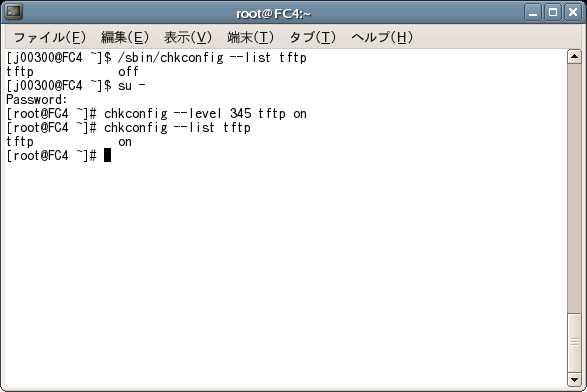Open the ヘルプ(H) menu
The image size is (587, 392).
pyautogui.click(x=382, y=37)
